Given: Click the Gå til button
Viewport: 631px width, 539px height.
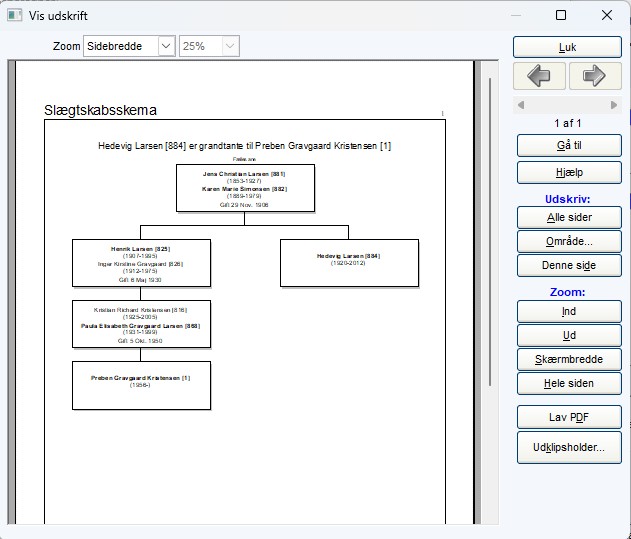Looking at the screenshot, I should (x=568, y=145).
